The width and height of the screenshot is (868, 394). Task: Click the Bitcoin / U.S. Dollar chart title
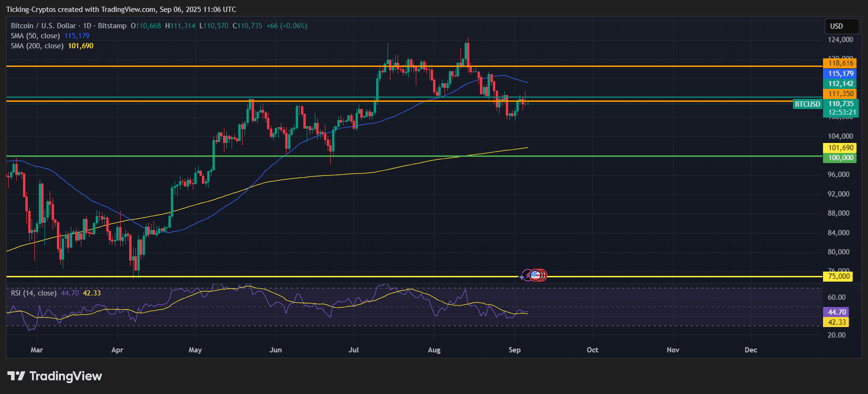44,26
